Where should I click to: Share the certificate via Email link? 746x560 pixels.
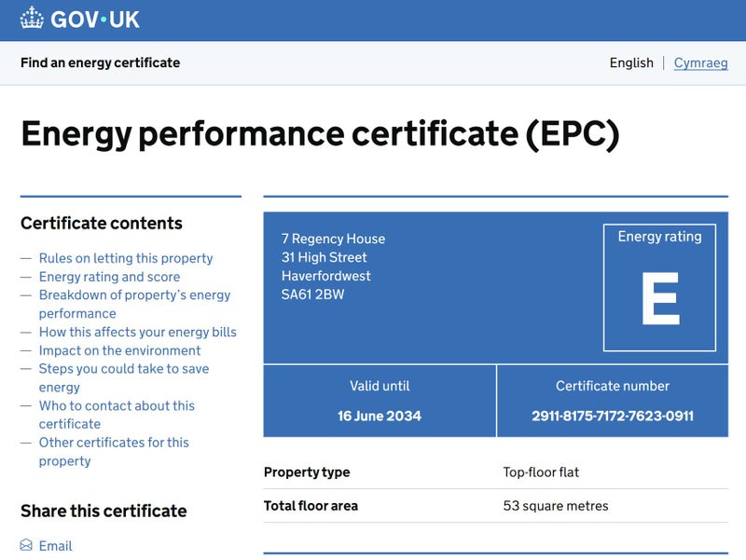55,546
